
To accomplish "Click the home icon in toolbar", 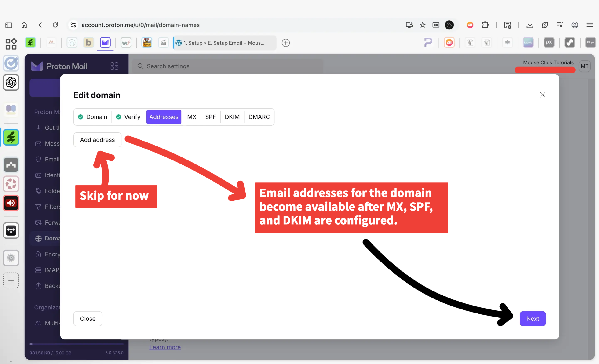I will pyautogui.click(x=24, y=25).
